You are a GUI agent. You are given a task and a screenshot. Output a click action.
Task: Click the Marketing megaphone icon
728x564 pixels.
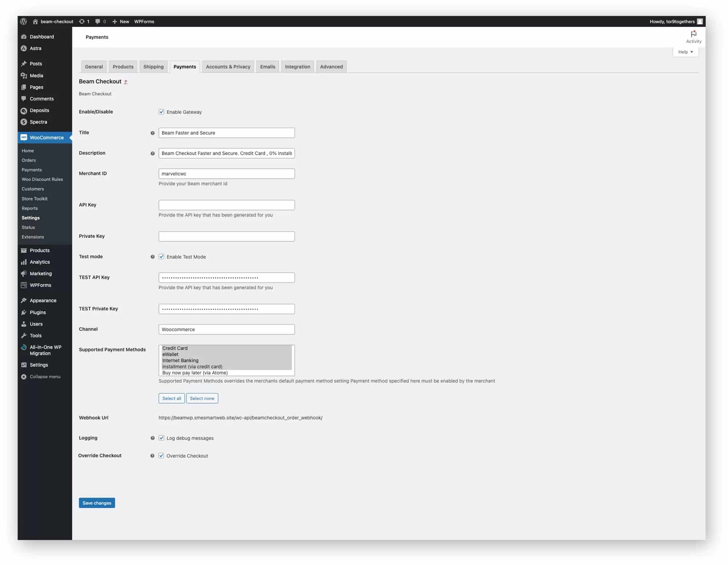24,274
